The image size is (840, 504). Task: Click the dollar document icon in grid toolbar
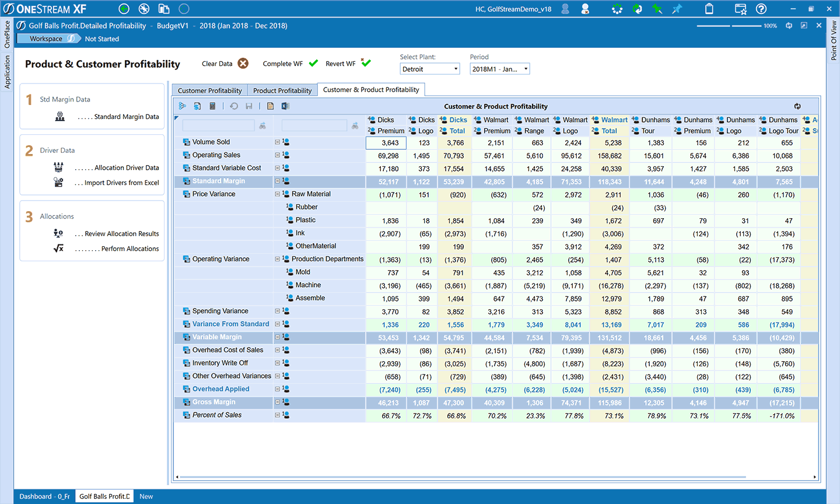pos(197,106)
